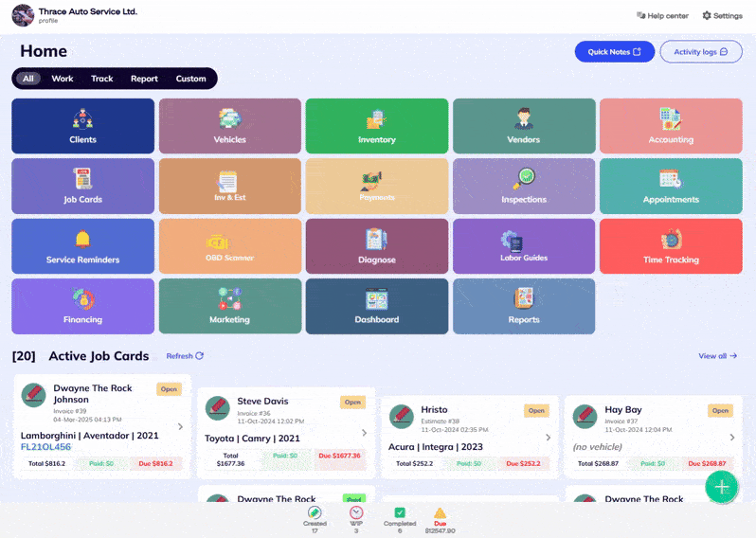
Task: Click the Estimate #38 label
Action: point(441,421)
